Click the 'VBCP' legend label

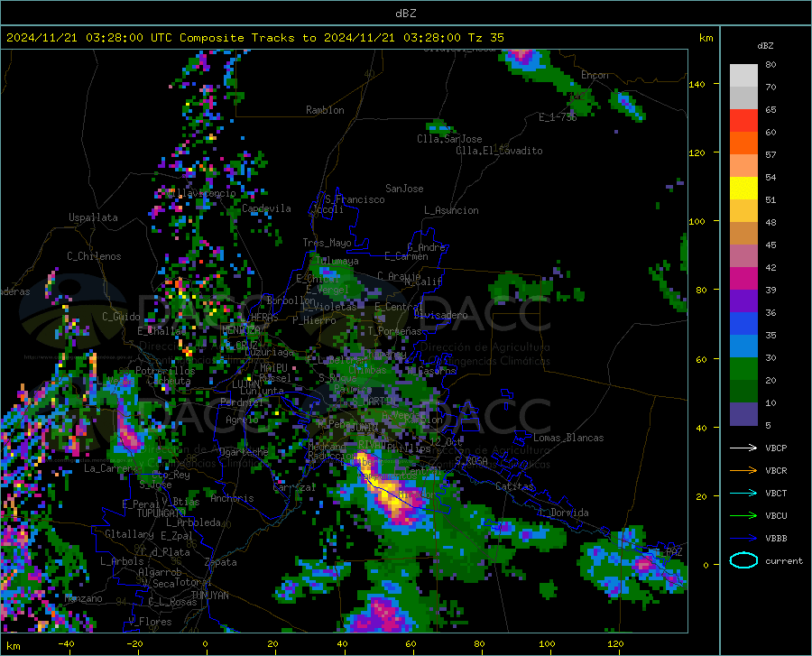click(776, 448)
